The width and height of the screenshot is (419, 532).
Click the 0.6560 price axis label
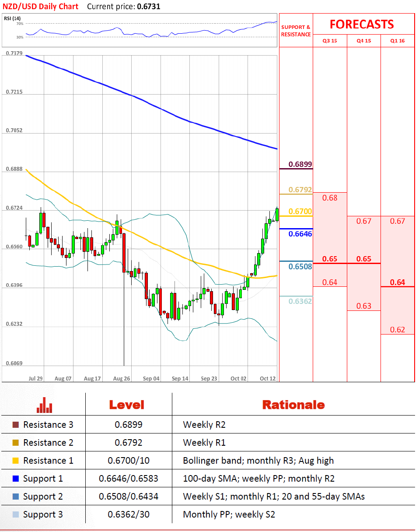pyautogui.click(x=14, y=247)
